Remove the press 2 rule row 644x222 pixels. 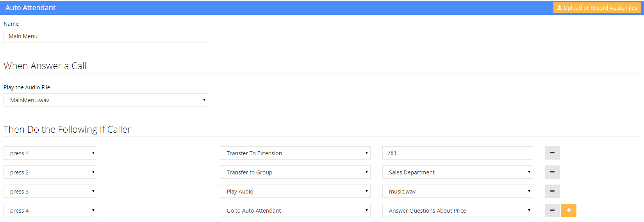coord(552,172)
